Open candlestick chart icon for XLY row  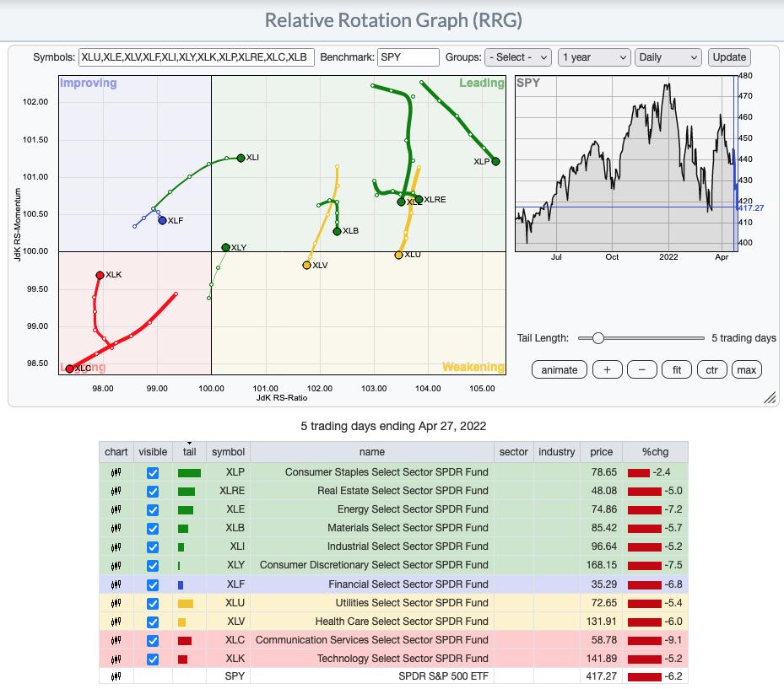point(116,565)
